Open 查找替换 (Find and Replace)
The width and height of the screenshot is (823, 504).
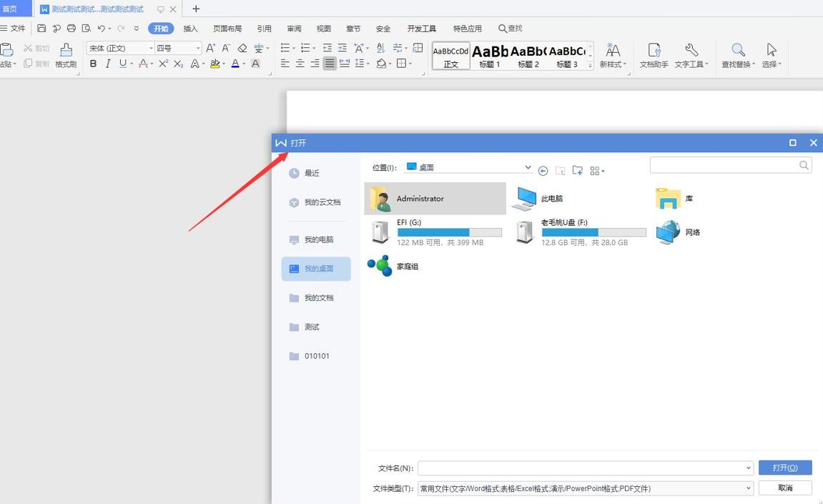737,56
